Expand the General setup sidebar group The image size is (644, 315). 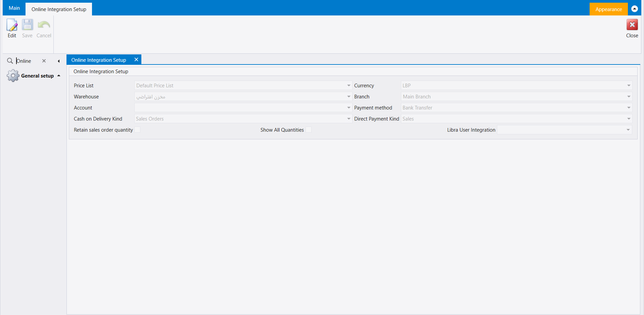(x=59, y=76)
